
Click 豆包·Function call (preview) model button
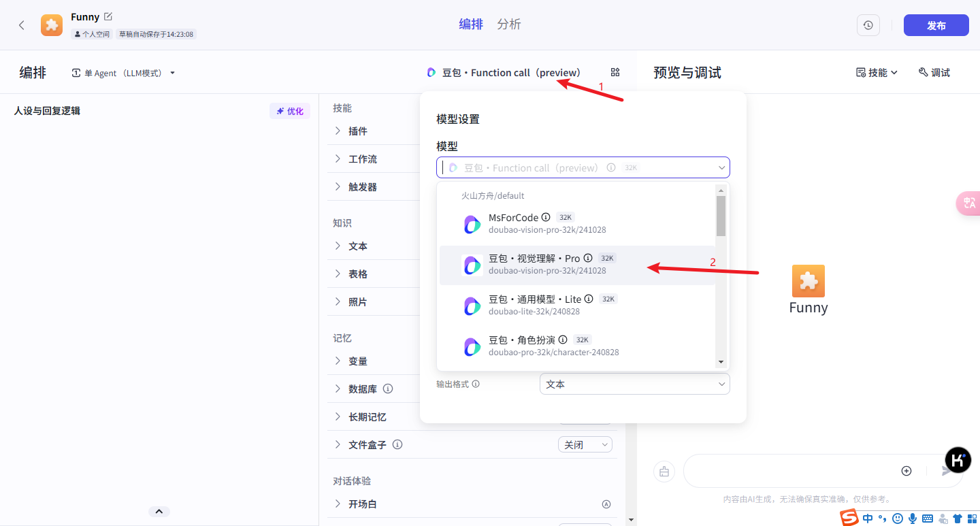tap(504, 72)
